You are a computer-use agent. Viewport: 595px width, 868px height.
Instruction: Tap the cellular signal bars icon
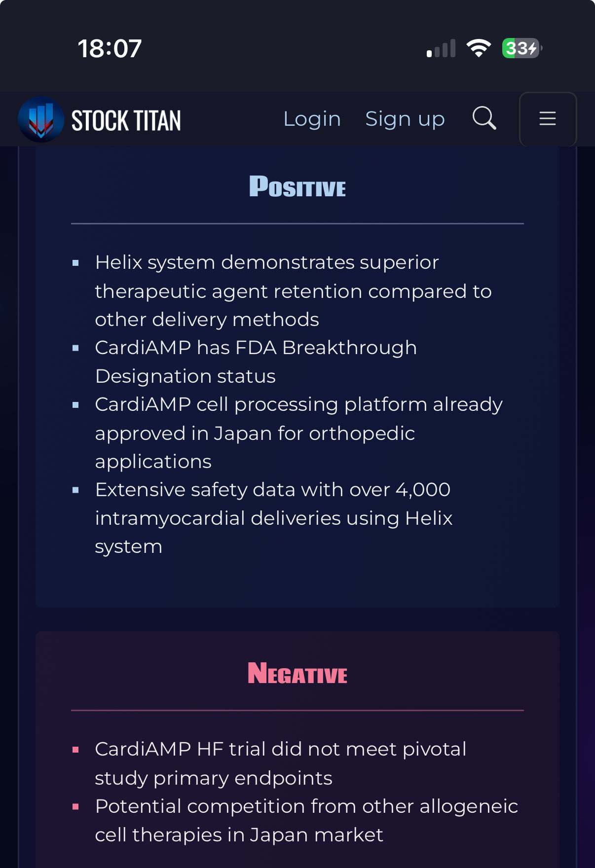point(441,48)
